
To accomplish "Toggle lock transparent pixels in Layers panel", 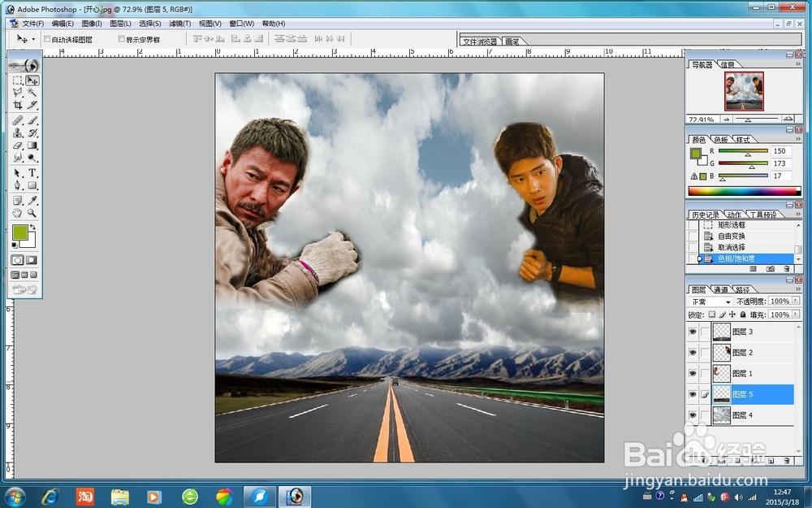I will pos(712,315).
